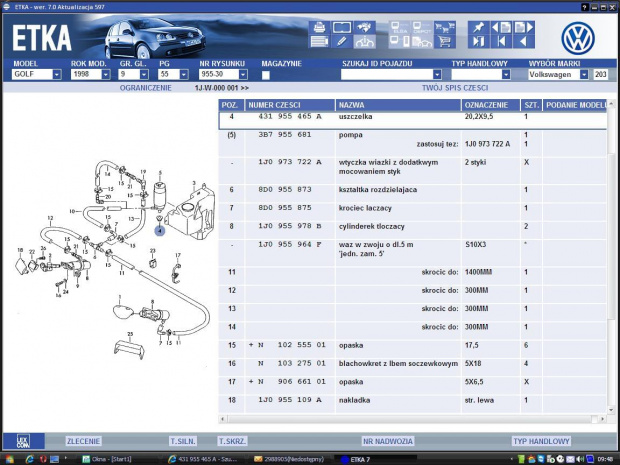
Task: Click the Volkswagen logo
Action: click(x=578, y=38)
